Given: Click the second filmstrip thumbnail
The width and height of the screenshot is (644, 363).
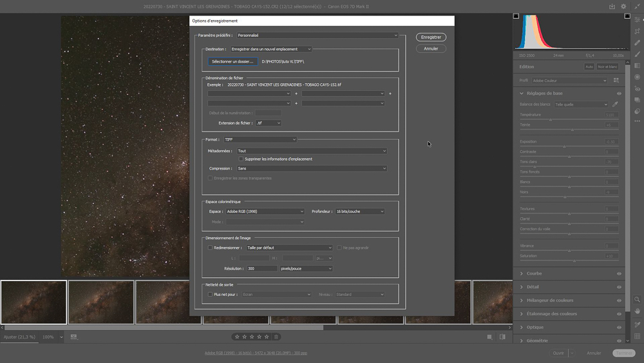Looking at the screenshot, I should [x=101, y=302].
